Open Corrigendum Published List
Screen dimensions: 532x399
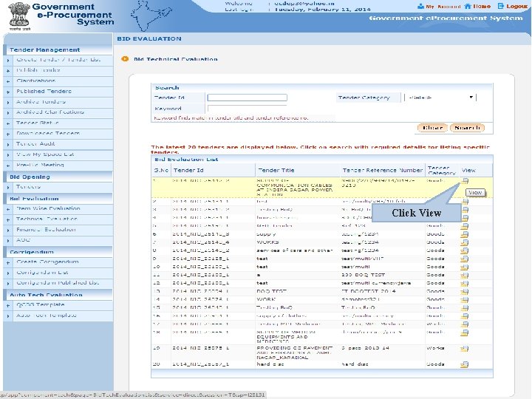[x=58, y=283]
